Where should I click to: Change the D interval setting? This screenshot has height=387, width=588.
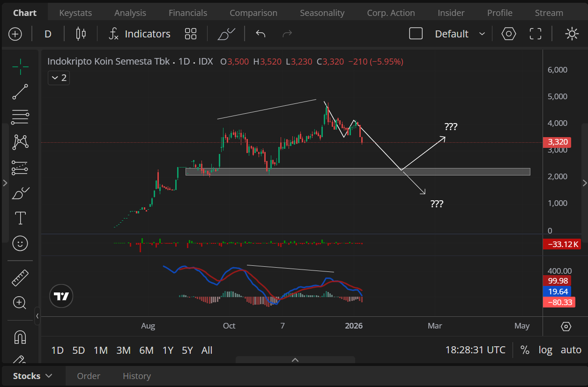pos(48,34)
